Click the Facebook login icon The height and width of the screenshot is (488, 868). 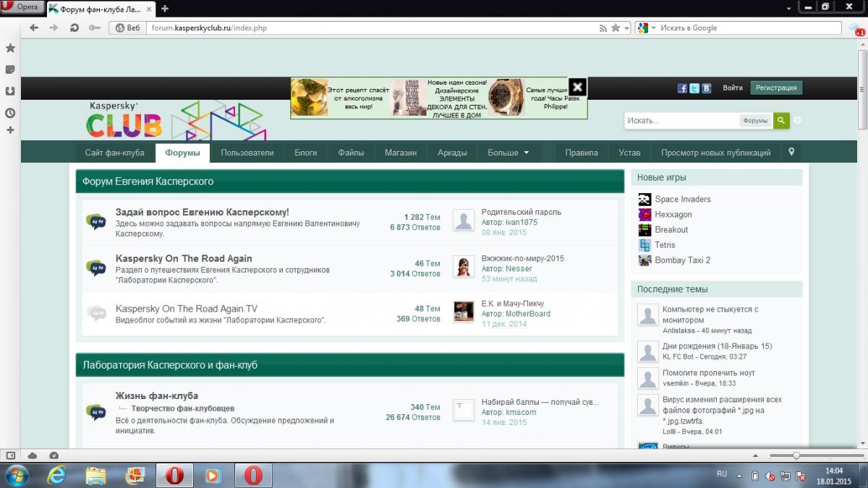coord(682,88)
